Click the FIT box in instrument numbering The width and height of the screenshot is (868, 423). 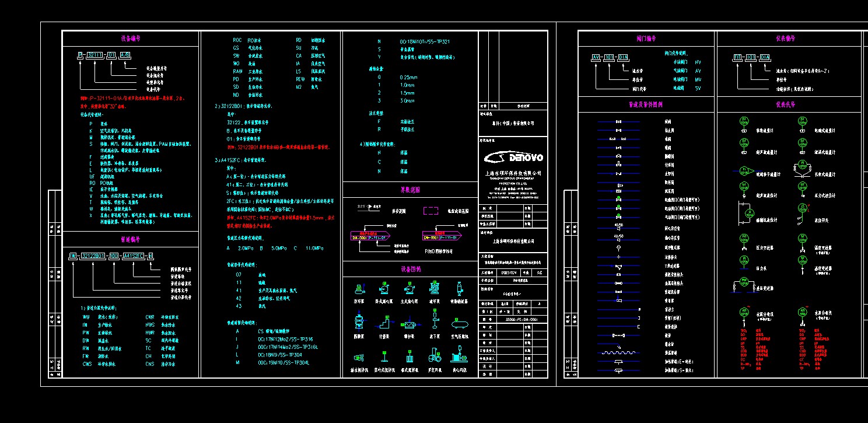tap(737, 57)
